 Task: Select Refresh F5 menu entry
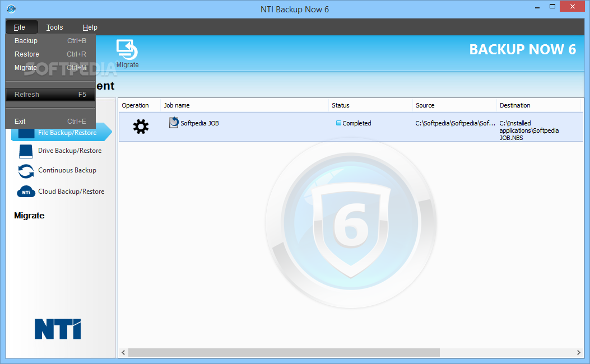pyautogui.click(x=50, y=95)
